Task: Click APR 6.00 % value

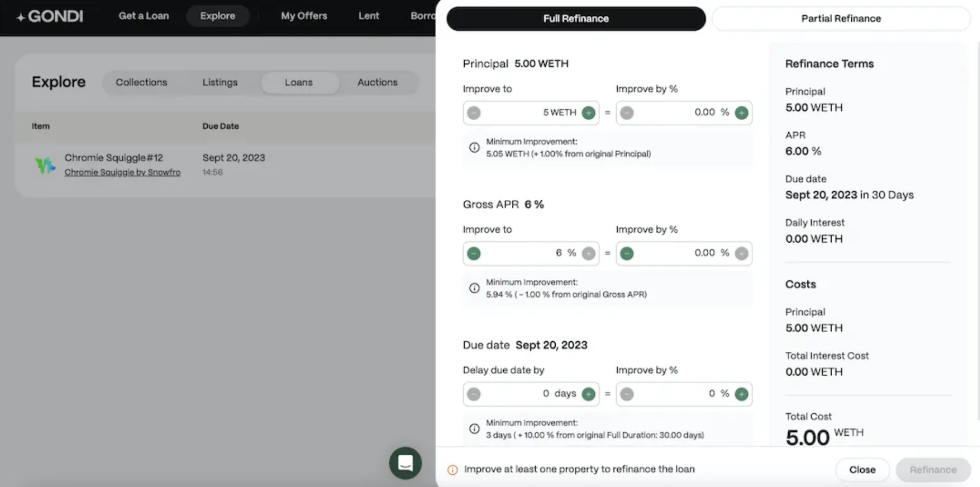Action: pyautogui.click(x=803, y=151)
